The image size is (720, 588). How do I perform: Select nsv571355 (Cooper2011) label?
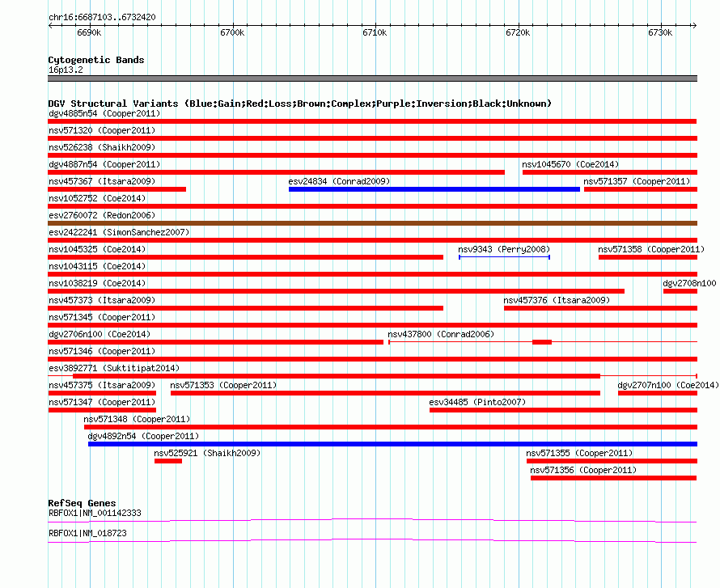pos(579,453)
